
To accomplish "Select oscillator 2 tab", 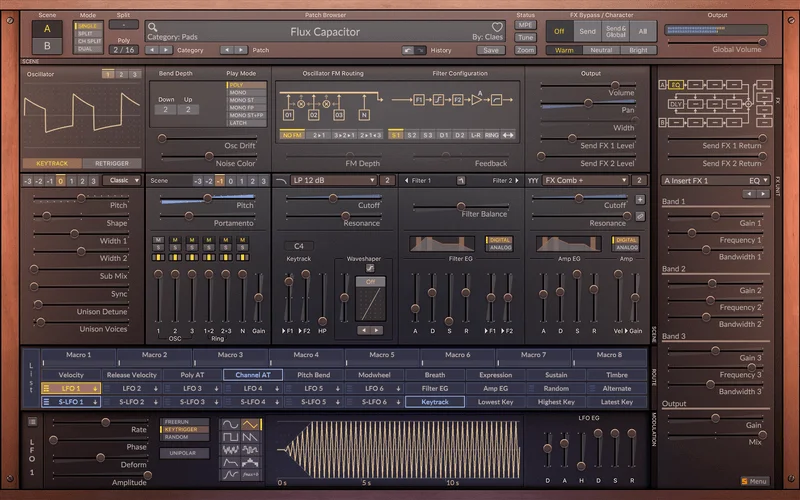I will pyautogui.click(x=121, y=74).
